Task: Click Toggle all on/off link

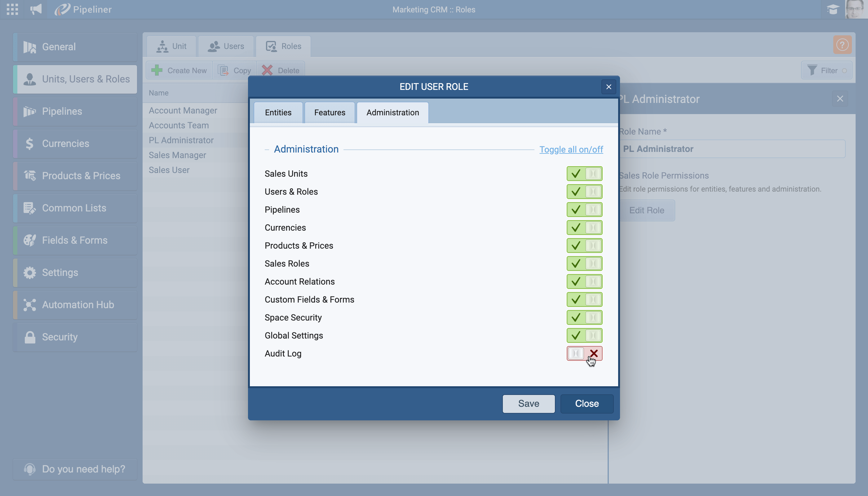Action: [x=571, y=149]
